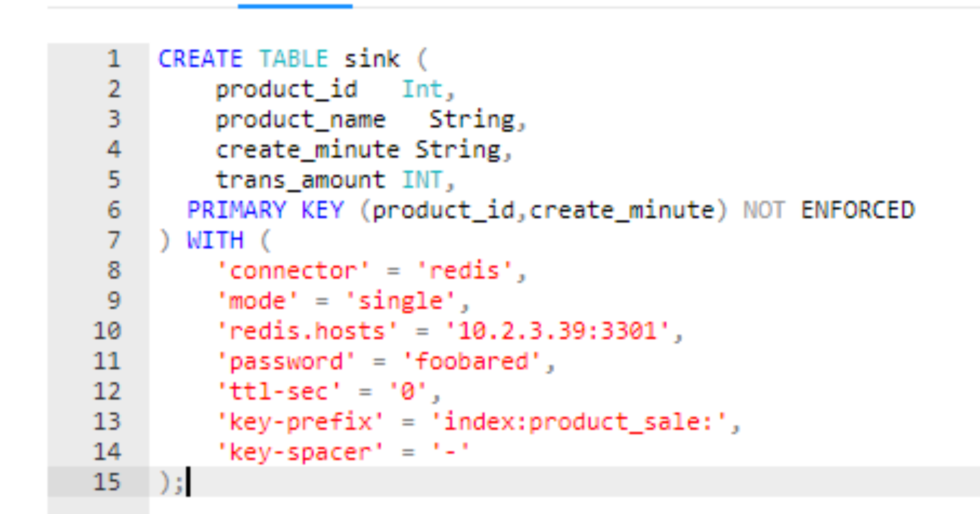Click the trans_amount column name
Viewport: 980px width, 514px height.
point(301,180)
